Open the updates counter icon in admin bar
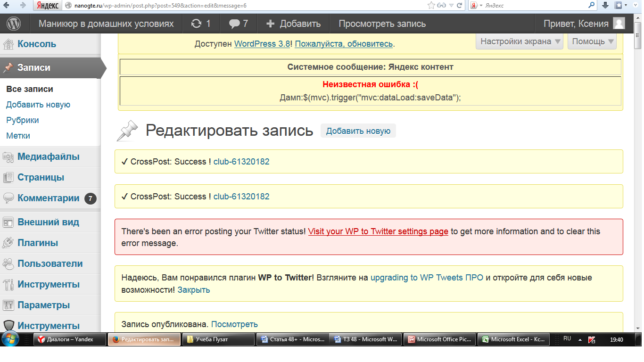 tap(201, 24)
